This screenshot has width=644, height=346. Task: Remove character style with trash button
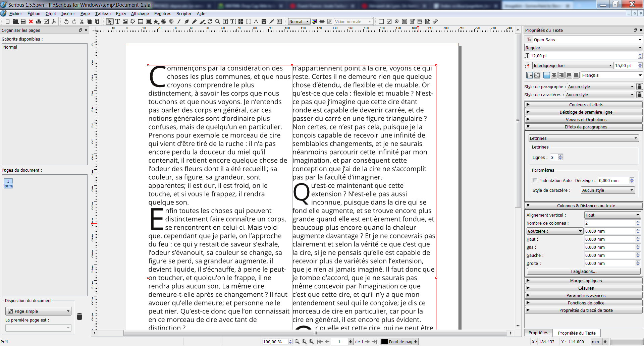639,95
